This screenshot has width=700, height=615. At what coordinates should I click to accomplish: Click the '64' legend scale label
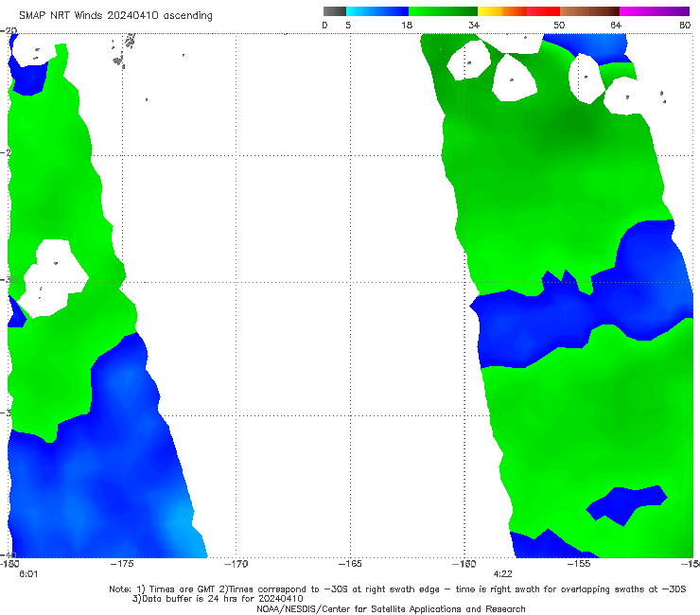pos(616,26)
